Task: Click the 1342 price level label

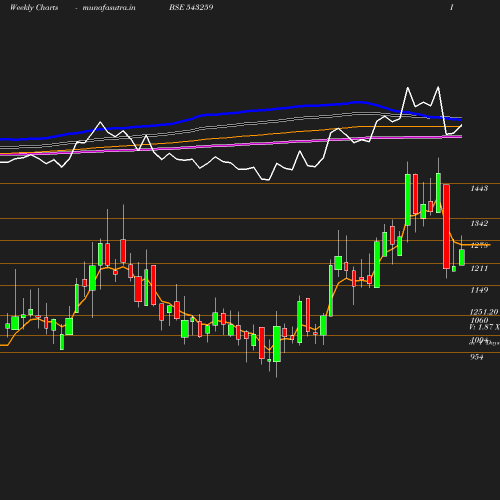Action: click(x=479, y=223)
